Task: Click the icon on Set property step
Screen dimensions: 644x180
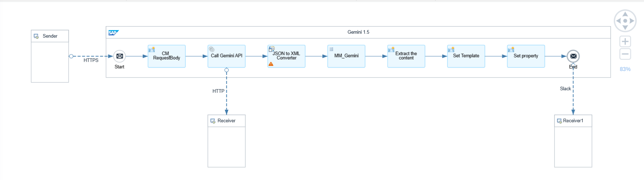Action: (x=511, y=49)
